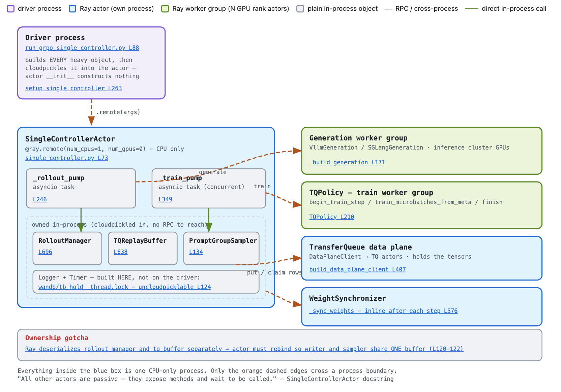
Task: Click the WeightSynchronizer heading
Action: 348,298
